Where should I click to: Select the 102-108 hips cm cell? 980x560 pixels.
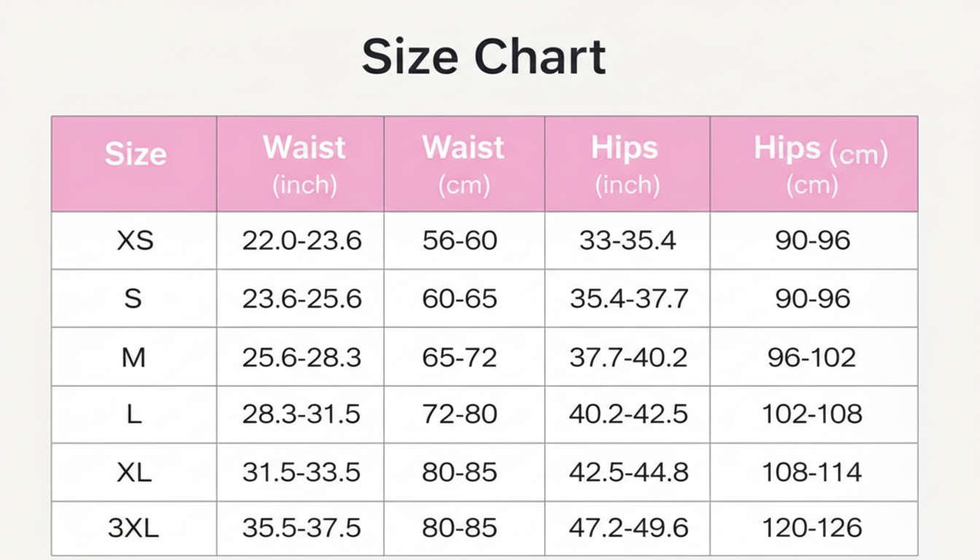coord(812,414)
